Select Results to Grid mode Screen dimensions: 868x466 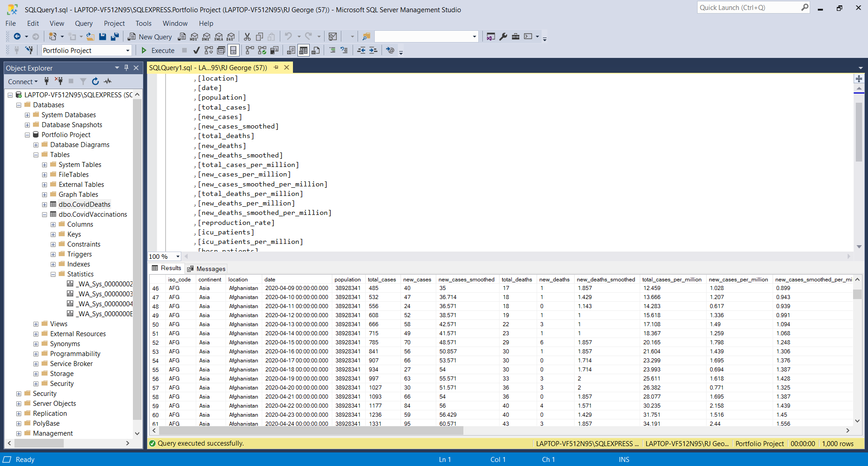[x=303, y=50]
